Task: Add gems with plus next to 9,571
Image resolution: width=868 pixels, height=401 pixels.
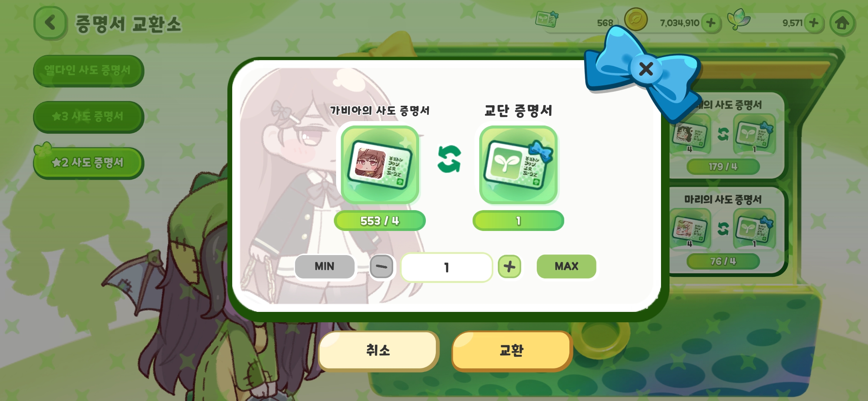Action: click(814, 23)
